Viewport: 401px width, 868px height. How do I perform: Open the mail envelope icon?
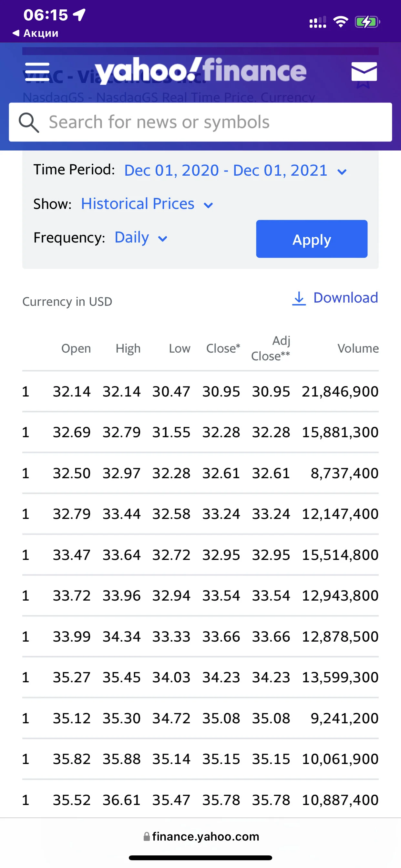(x=364, y=71)
